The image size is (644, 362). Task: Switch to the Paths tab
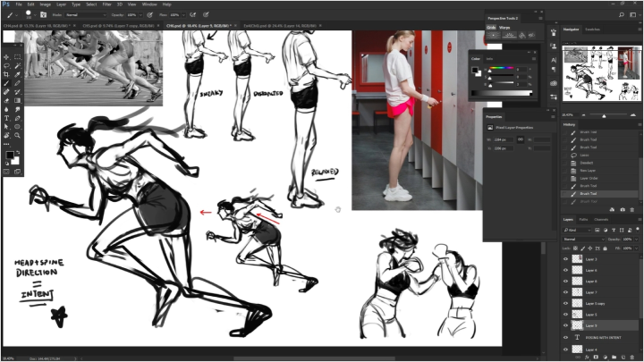pyautogui.click(x=583, y=220)
